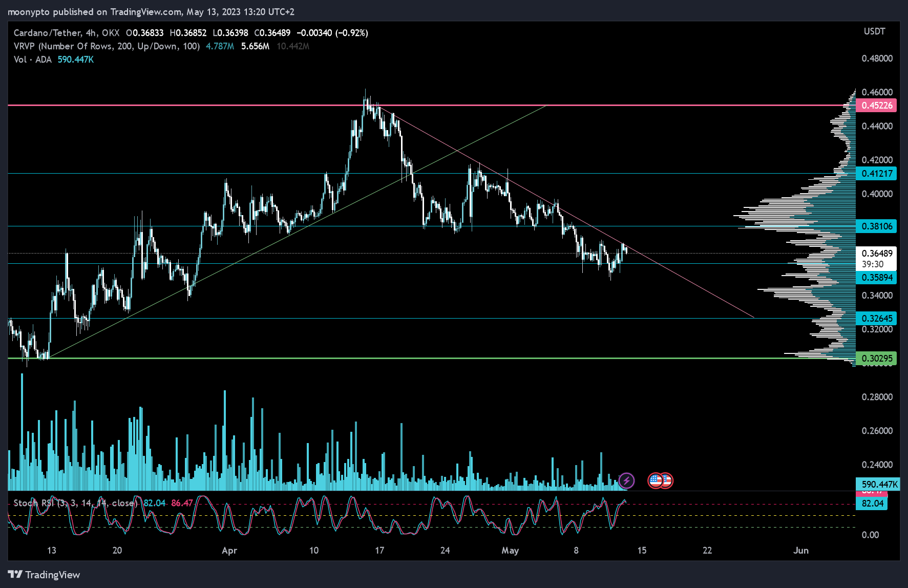This screenshot has height=588, width=908.
Task: Click the 39:30 candle countdown timer
Action: click(x=873, y=264)
